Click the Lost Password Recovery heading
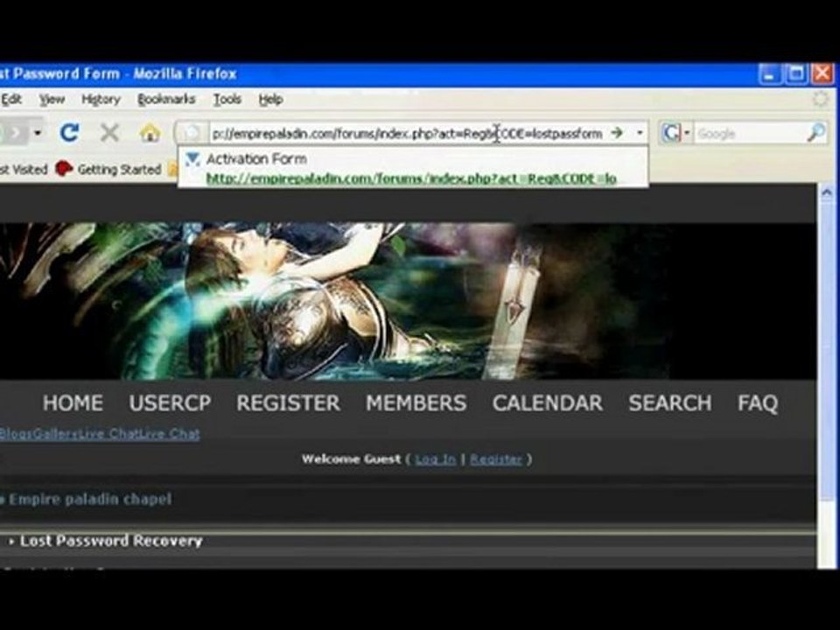Viewport: 840px width, 630px height. pos(111,541)
